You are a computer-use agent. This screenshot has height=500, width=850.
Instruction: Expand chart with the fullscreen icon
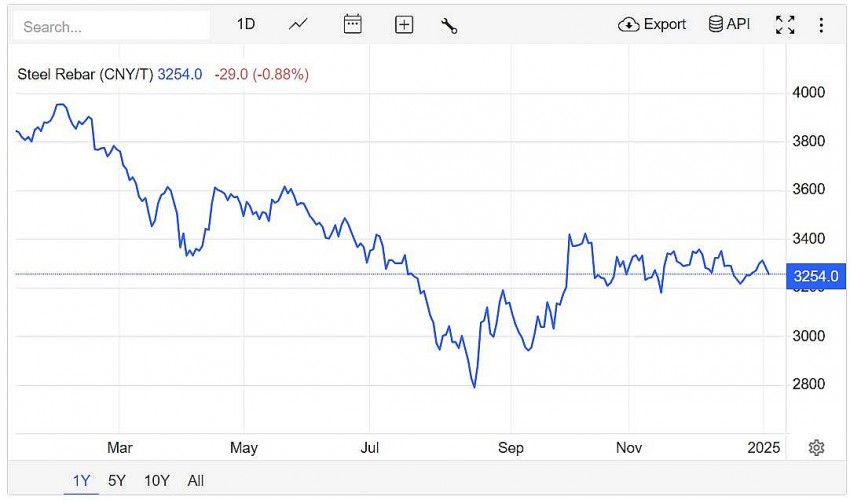(785, 25)
